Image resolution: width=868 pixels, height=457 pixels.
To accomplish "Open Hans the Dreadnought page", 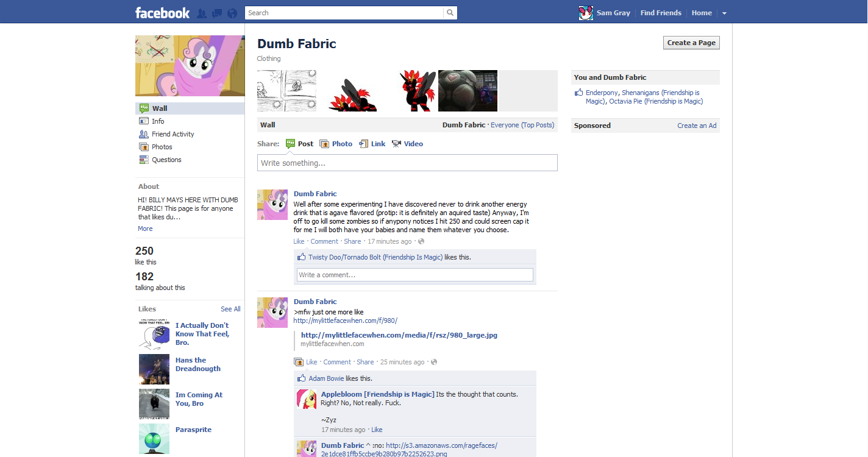I will 198,364.
